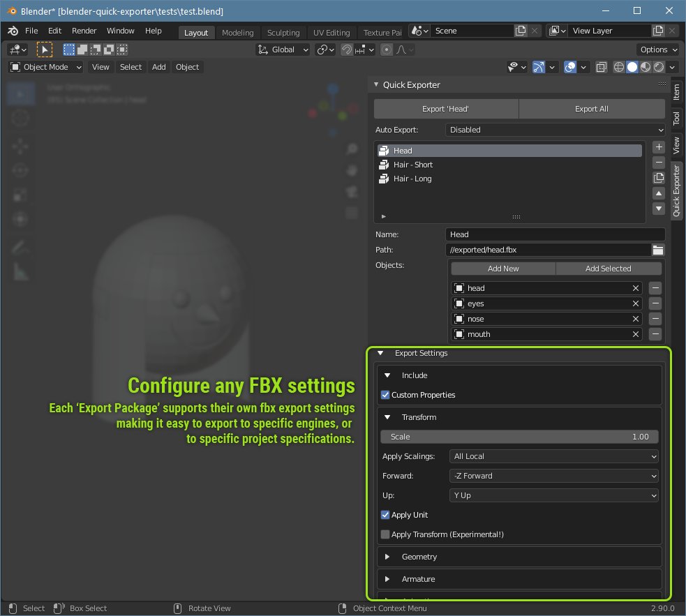686x616 pixels.
Task: Disable the Apply Unit checkbox
Action: 385,515
